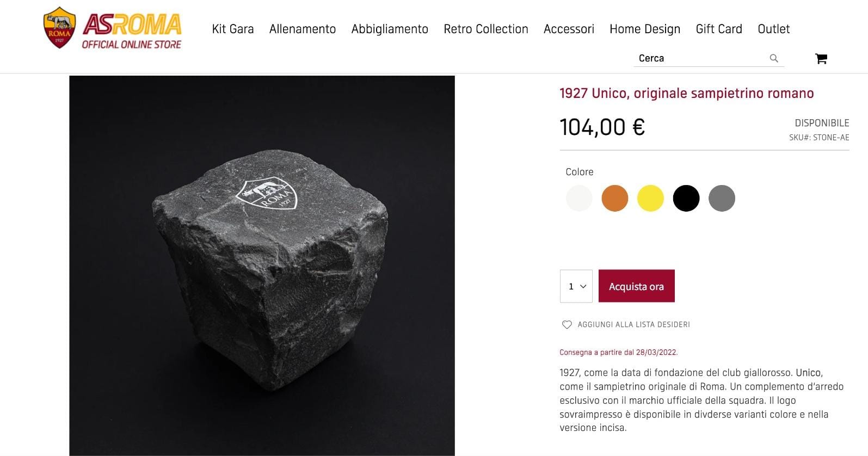Click the search magnifier icon
868x456 pixels.
773,58
